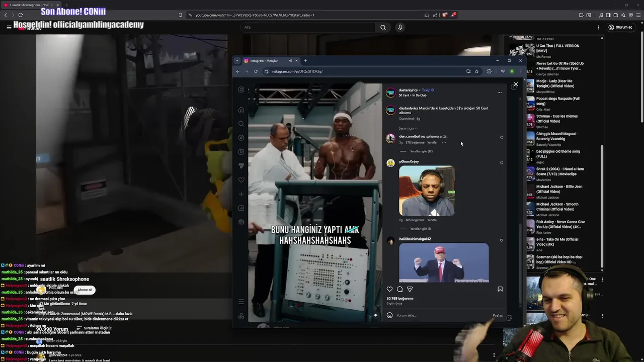Create a new Instagram post with the plus icon
The image size is (644, 362).
coord(242,194)
